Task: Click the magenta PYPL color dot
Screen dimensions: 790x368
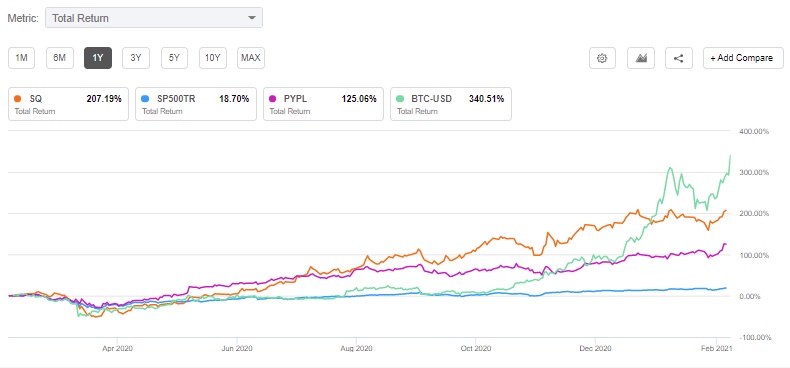Action: click(x=273, y=99)
